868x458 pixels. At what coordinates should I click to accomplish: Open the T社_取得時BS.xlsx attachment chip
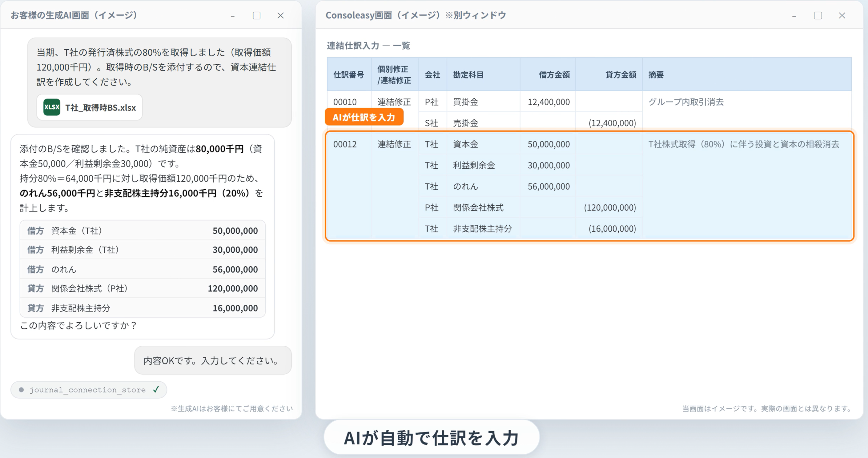[x=90, y=108]
